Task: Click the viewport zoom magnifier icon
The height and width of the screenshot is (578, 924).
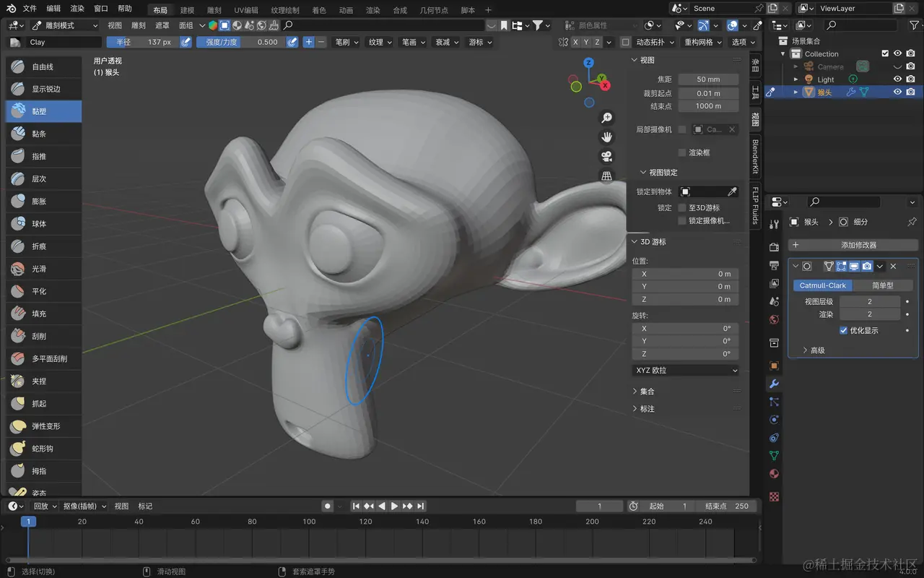Action: click(607, 118)
